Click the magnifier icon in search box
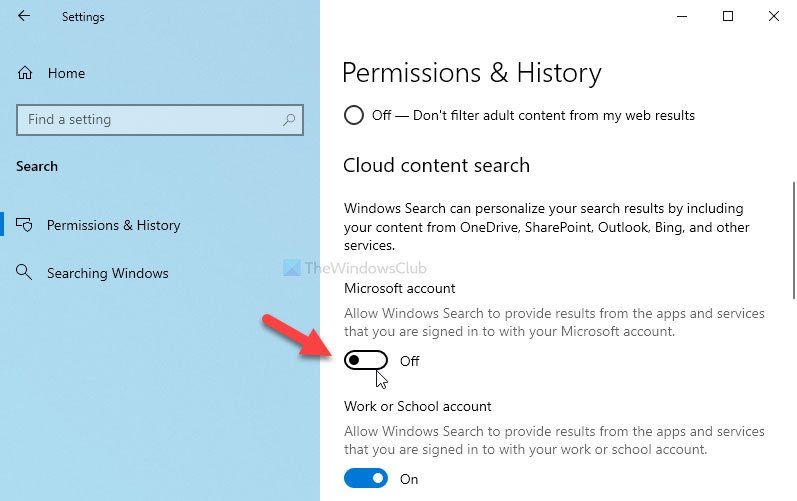Image resolution: width=797 pixels, height=501 pixels. point(289,120)
